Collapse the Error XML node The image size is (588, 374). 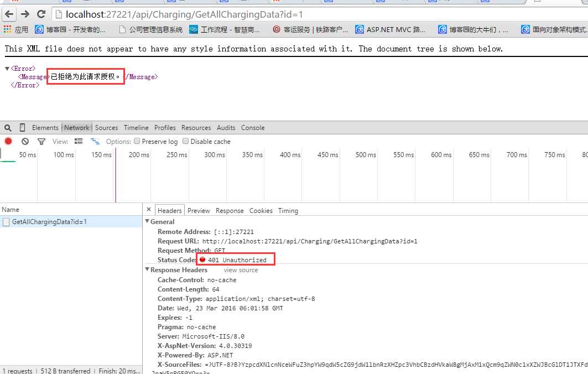tap(7, 69)
